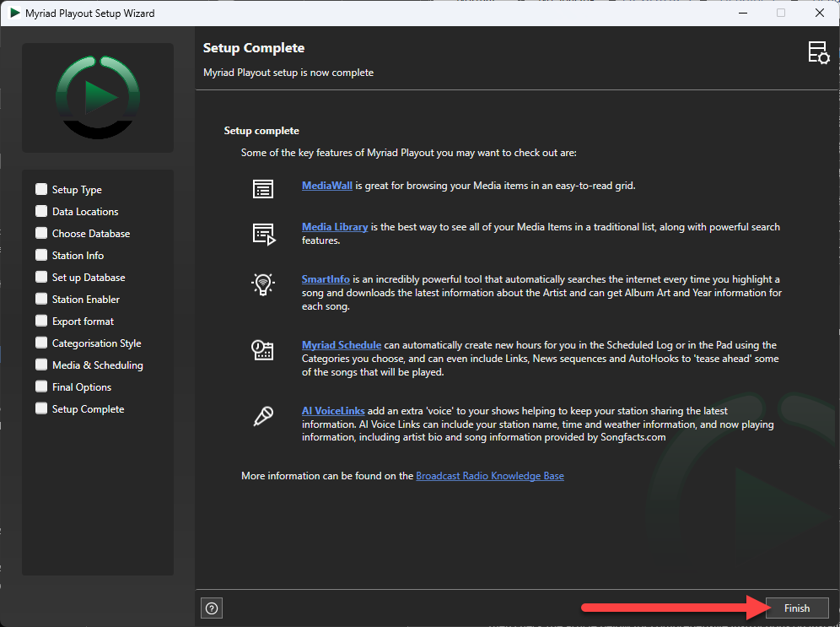Open the Myriad Schedule link

coord(342,345)
